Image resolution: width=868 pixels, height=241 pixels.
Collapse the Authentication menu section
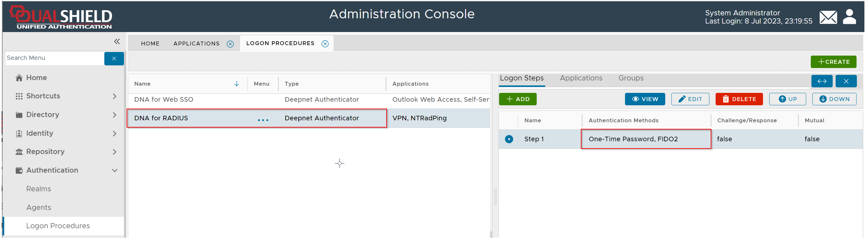(x=114, y=171)
